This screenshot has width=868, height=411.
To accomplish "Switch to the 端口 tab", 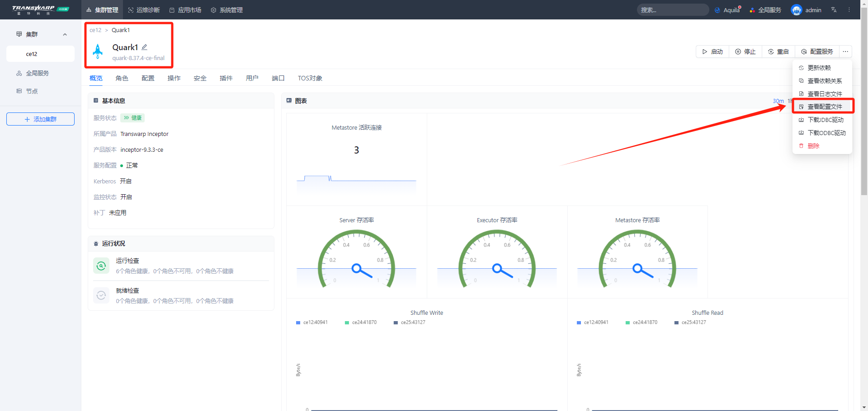I will (278, 78).
